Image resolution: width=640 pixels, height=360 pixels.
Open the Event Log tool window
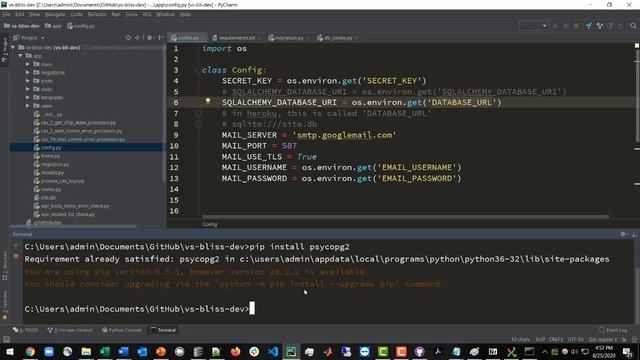pyautogui.click(x=613, y=330)
